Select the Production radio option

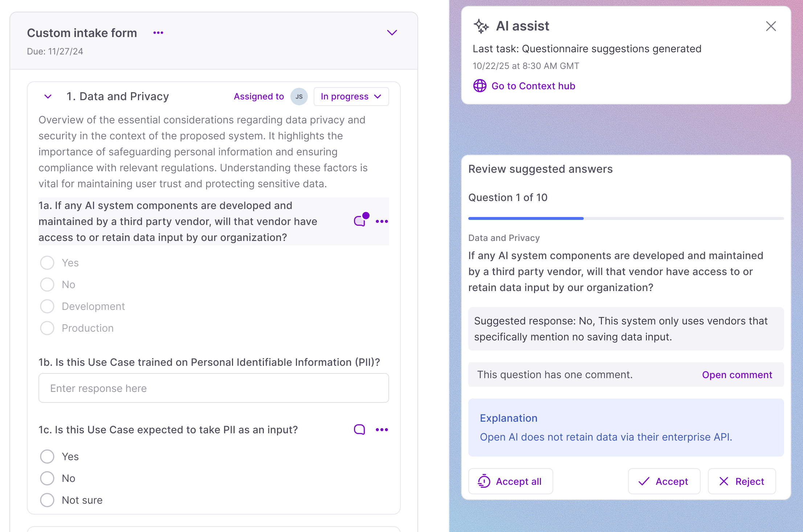tap(47, 328)
